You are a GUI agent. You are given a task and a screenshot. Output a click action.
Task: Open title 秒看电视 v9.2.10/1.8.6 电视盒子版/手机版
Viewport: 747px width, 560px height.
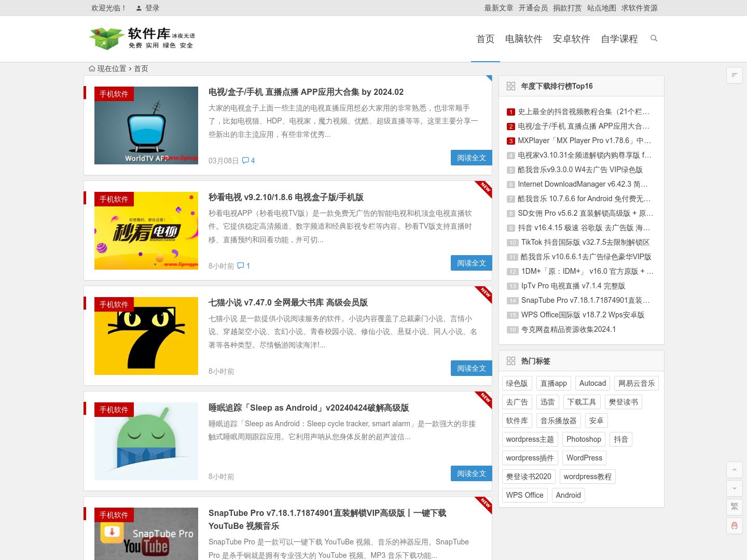pos(286,197)
